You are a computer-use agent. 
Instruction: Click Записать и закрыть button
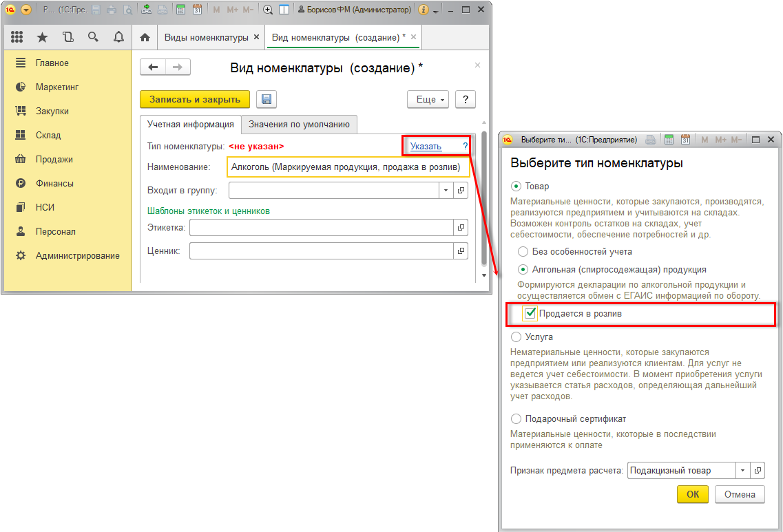click(195, 99)
